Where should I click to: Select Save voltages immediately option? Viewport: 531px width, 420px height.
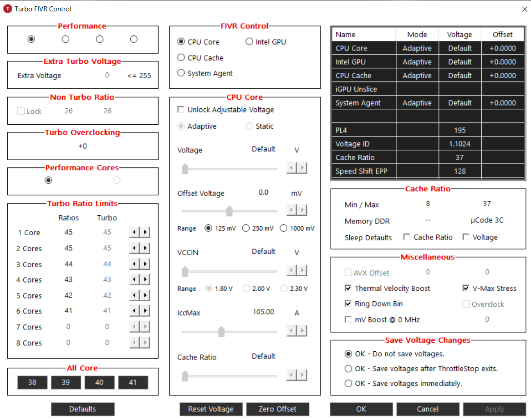(403, 383)
